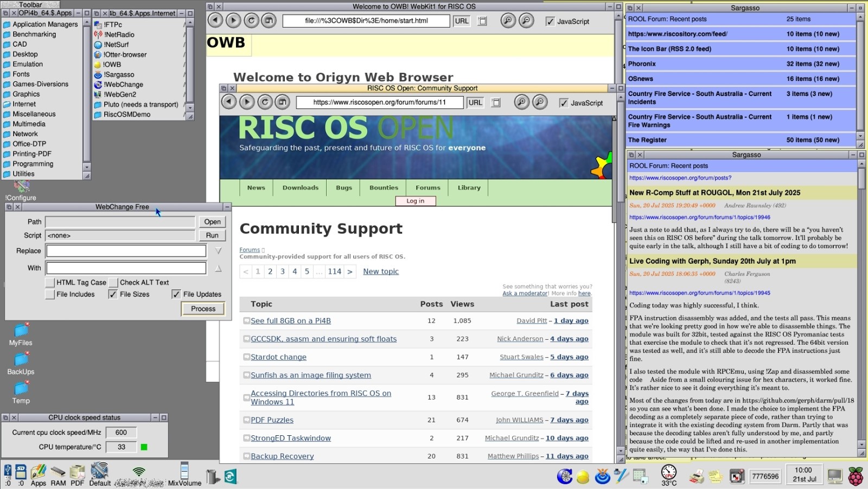Reload the RISC OS Open forum page
This screenshot has height=489, width=868.
pyautogui.click(x=265, y=102)
